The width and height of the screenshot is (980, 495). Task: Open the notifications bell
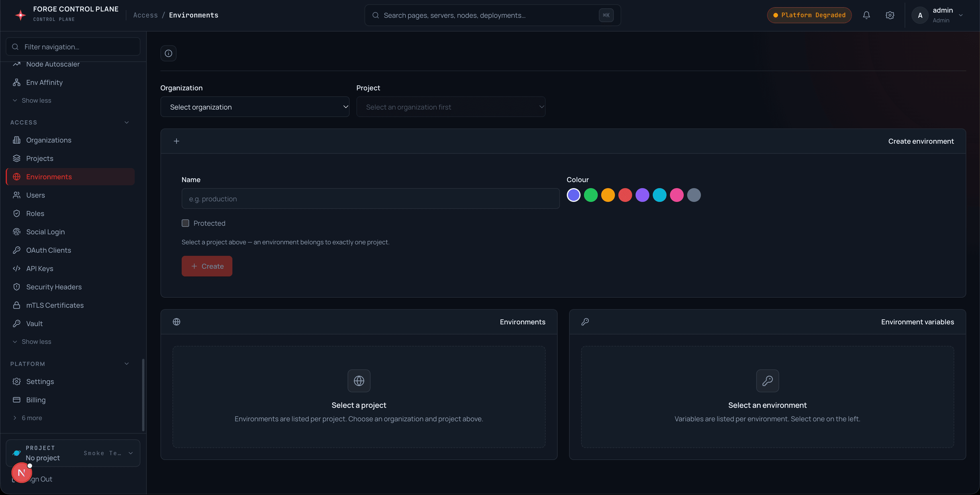[x=866, y=15]
